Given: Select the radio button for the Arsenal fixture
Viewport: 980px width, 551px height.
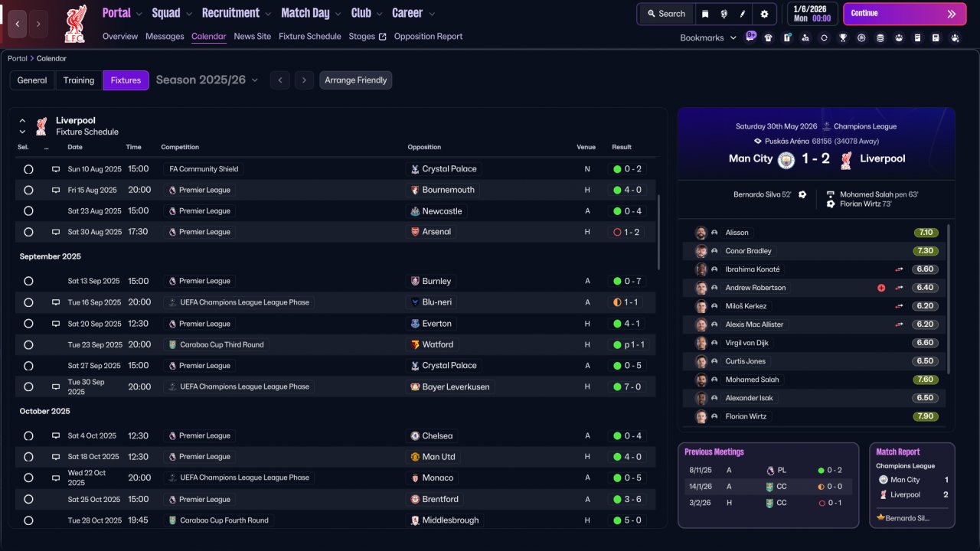Looking at the screenshot, I should [28, 232].
